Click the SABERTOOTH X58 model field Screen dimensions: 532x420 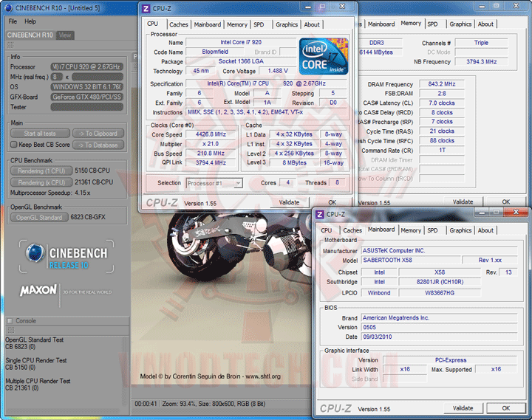(411, 260)
